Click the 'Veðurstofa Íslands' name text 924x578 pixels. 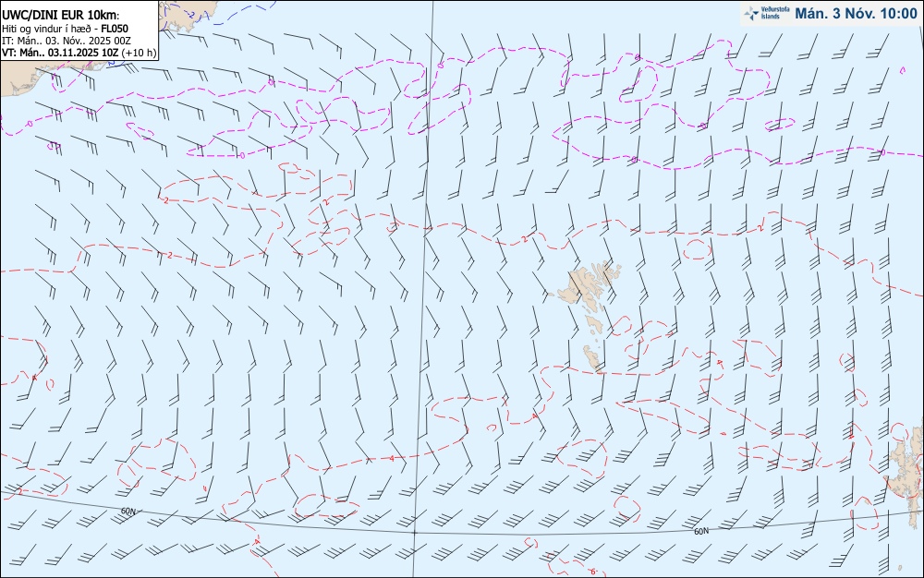pyautogui.click(x=775, y=13)
